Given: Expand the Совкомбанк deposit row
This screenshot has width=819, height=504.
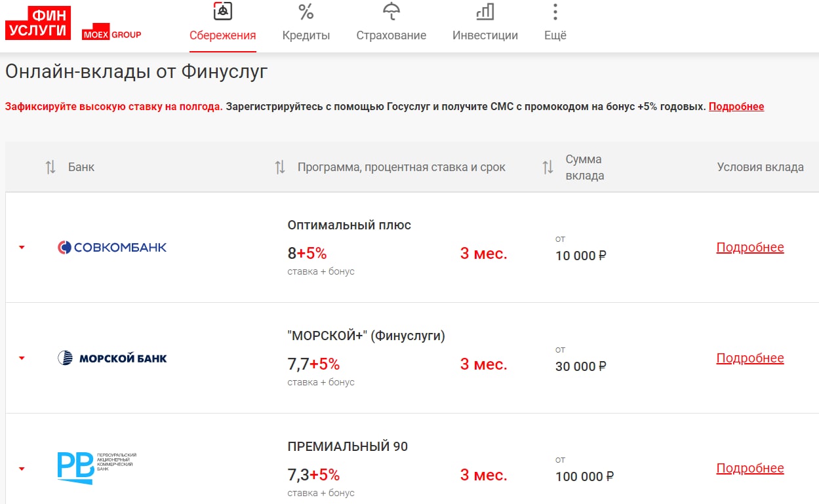Looking at the screenshot, I should [22, 248].
